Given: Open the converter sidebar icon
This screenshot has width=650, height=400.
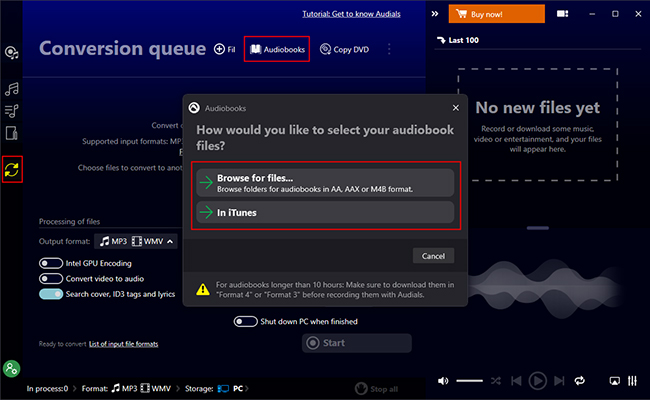Looking at the screenshot, I should (12, 169).
